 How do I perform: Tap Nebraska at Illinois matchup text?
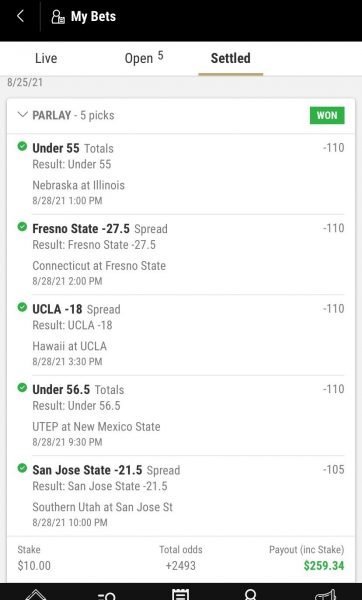(78, 185)
